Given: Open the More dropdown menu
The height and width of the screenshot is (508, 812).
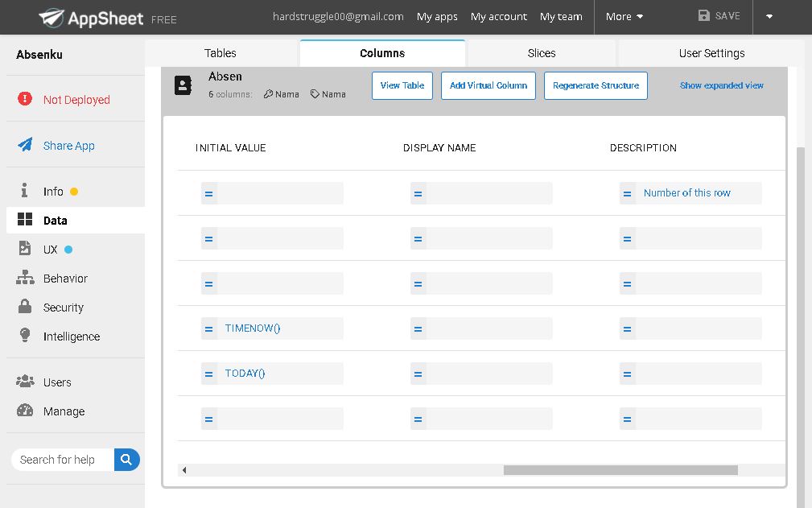Looking at the screenshot, I should coord(624,15).
